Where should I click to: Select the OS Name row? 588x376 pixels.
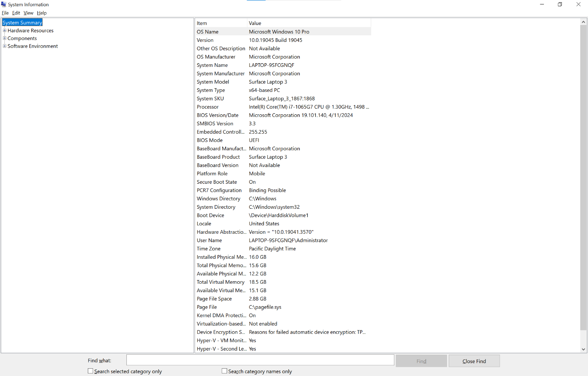[283, 32]
